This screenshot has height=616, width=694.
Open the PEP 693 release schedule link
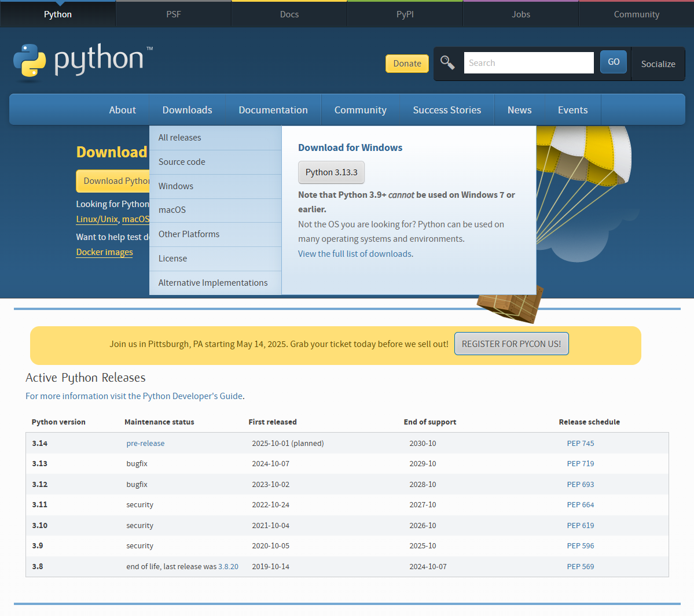pyautogui.click(x=580, y=484)
